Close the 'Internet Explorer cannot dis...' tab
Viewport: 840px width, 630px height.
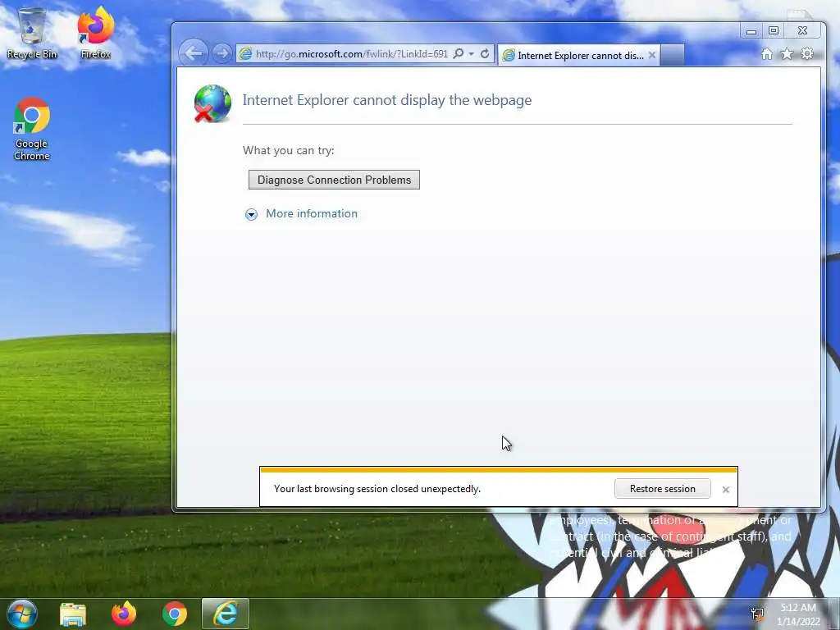coord(652,55)
